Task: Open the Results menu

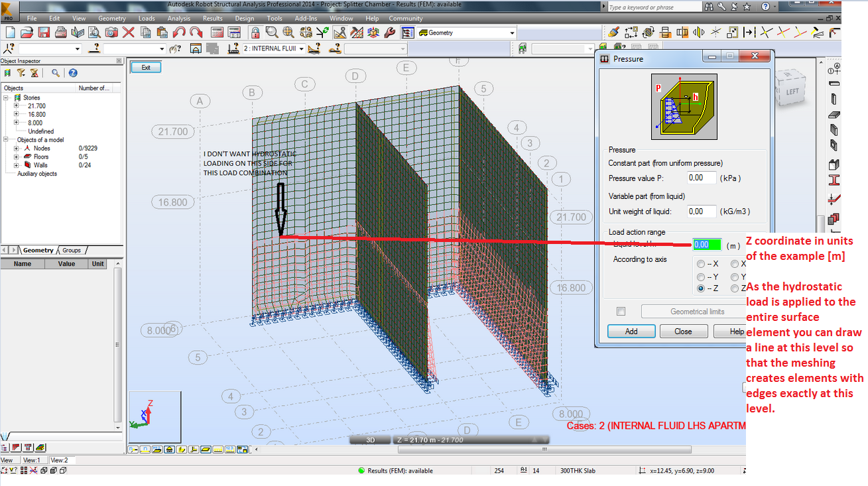Action: (212, 19)
